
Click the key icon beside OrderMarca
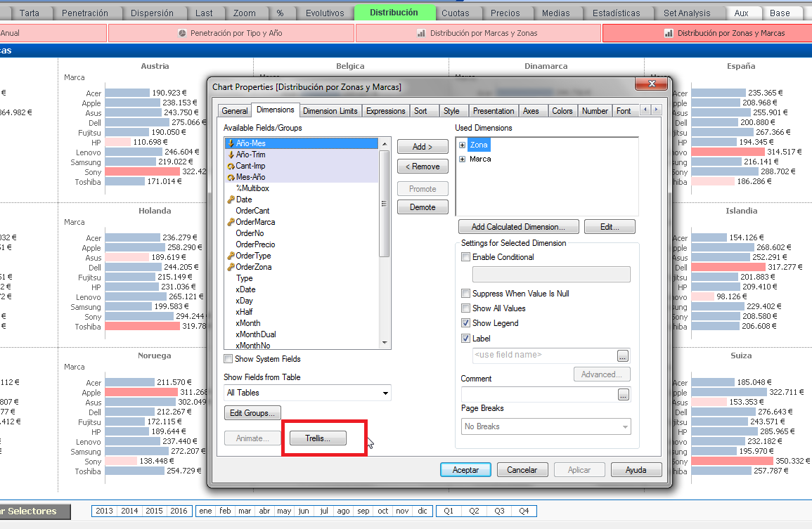point(231,222)
